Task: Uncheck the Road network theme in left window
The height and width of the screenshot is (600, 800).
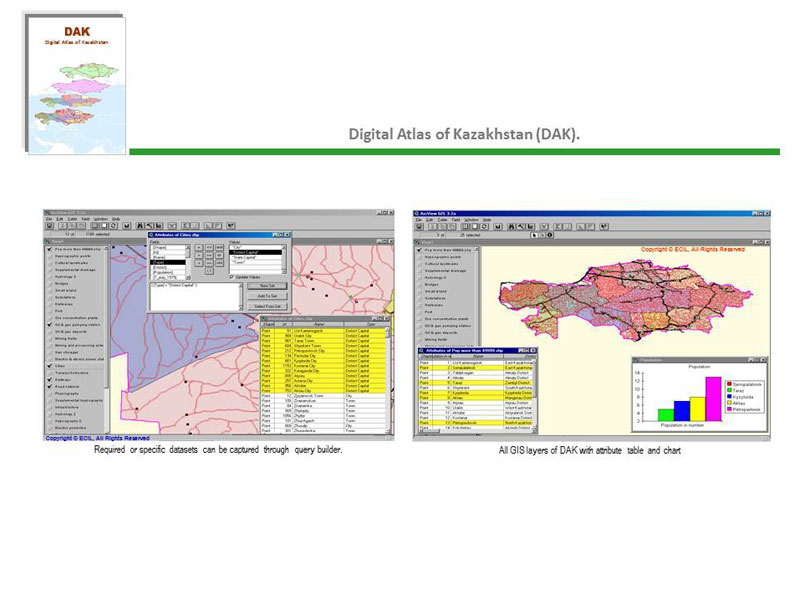Action: 49,387
